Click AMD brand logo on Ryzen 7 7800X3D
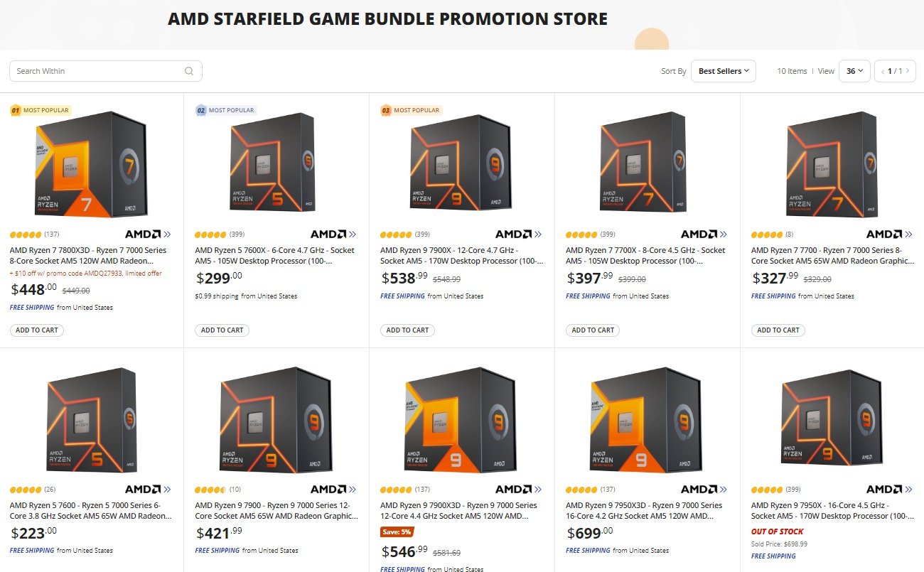The height and width of the screenshot is (572, 924). tap(148, 234)
